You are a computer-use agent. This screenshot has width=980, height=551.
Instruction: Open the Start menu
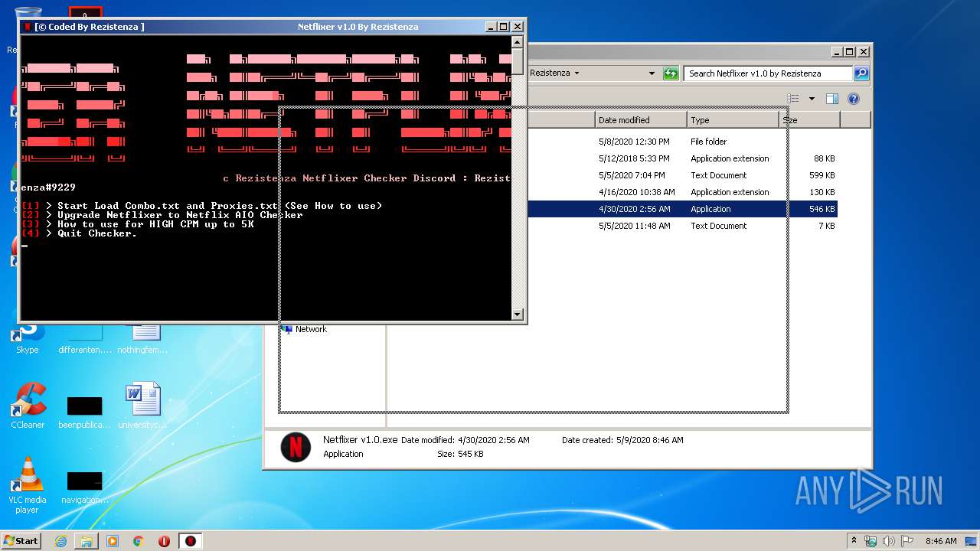point(21,540)
